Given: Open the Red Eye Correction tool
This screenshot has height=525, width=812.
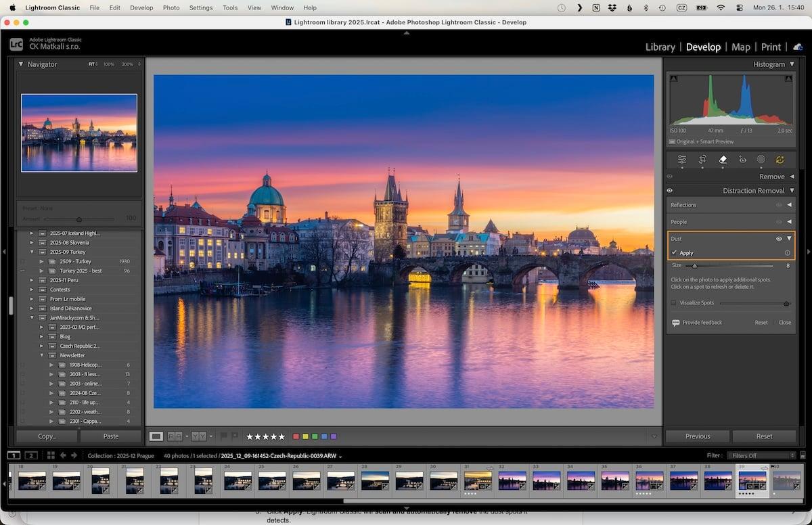Looking at the screenshot, I should [742, 160].
